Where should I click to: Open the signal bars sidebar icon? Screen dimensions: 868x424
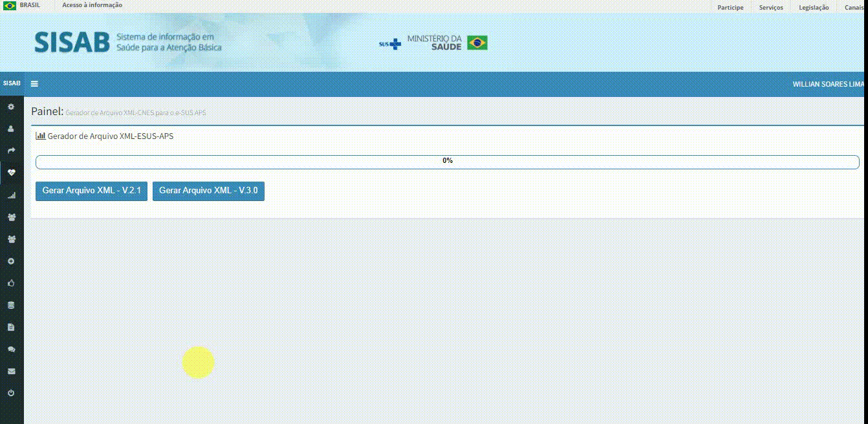click(x=11, y=195)
